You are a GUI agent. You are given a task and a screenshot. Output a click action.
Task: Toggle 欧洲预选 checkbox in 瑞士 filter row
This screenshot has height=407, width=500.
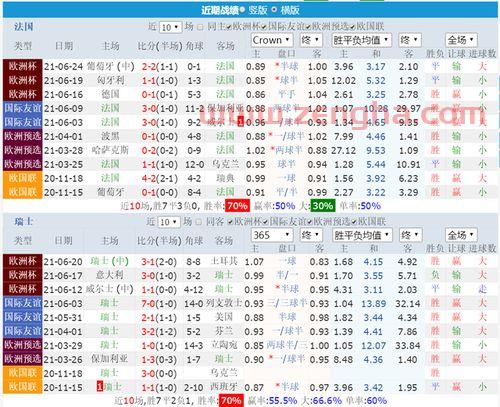(310, 222)
